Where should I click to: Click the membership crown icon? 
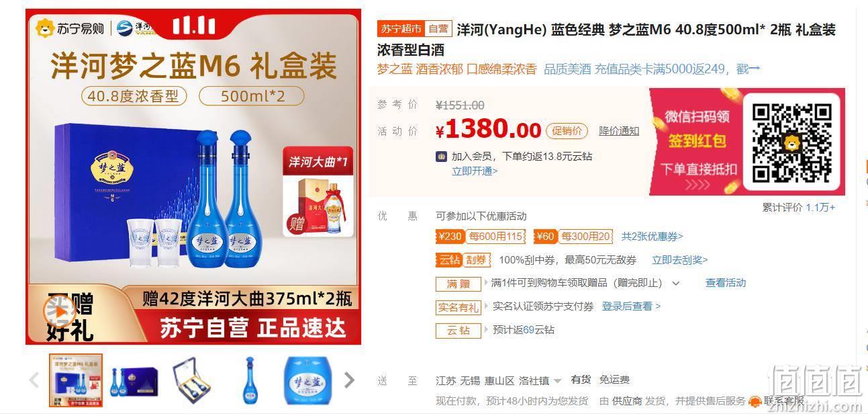click(x=441, y=156)
